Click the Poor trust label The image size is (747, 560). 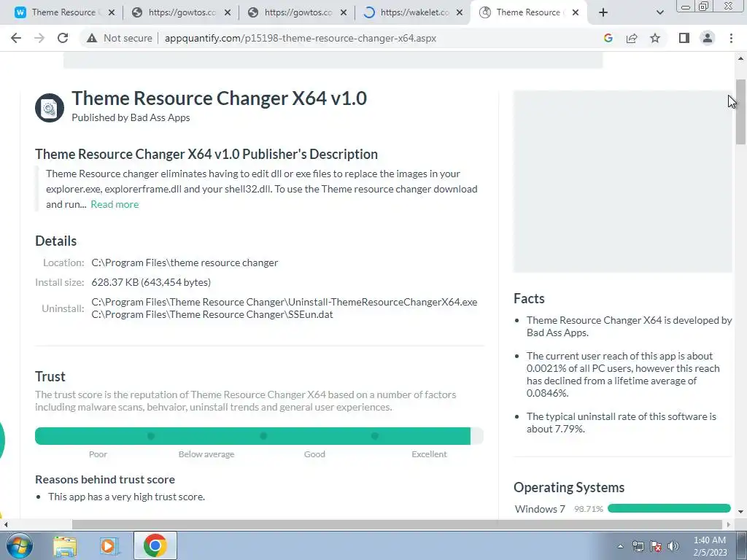pyautogui.click(x=98, y=454)
